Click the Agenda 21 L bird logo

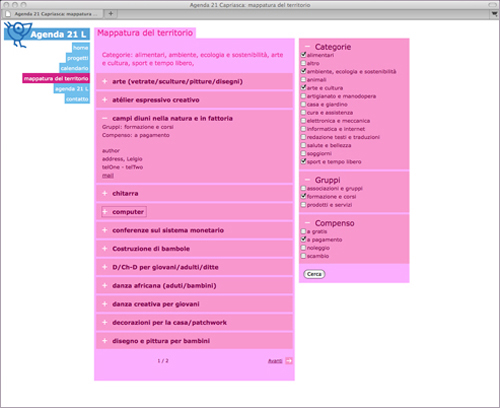tap(18, 34)
